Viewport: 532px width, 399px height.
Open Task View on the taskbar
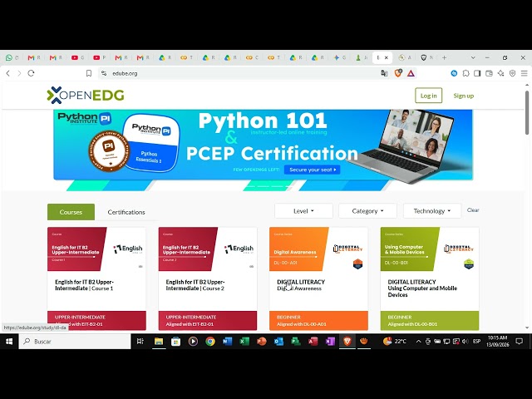click(x=140, y=342)
